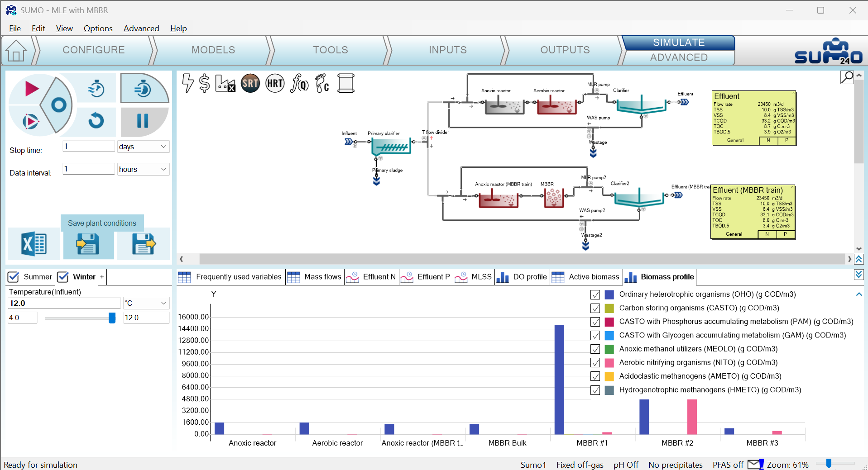The height and width of the screenshot is (470, 868).
Task: Uncheck Ordinary heterotrophic organisms (OHO) series
Action: tap(595, 294)
